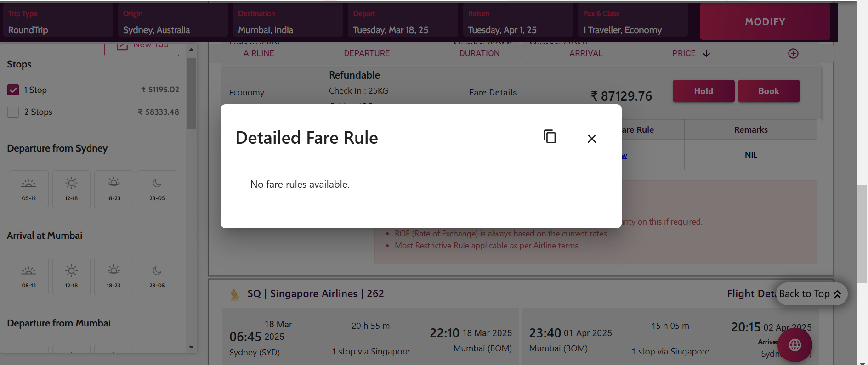Select Sydney departure 12-18 afternoon slot
Screen dimensions: 868x365
click(x=71, y=189)
